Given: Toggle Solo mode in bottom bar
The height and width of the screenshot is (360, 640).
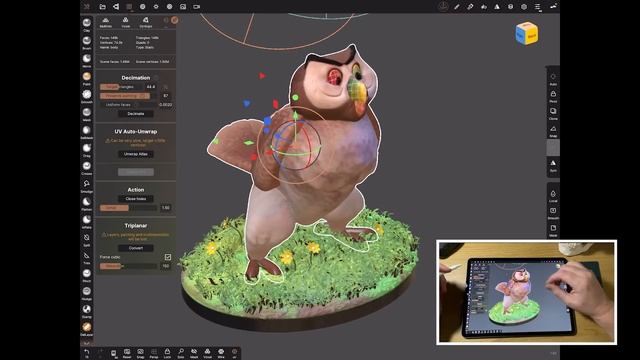Looking at the screenshot, I should click(181, 353).
